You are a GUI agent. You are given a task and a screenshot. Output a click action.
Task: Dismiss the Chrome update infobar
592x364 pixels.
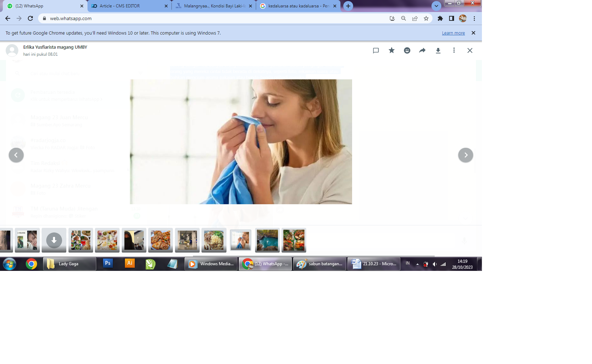(473, 33)
